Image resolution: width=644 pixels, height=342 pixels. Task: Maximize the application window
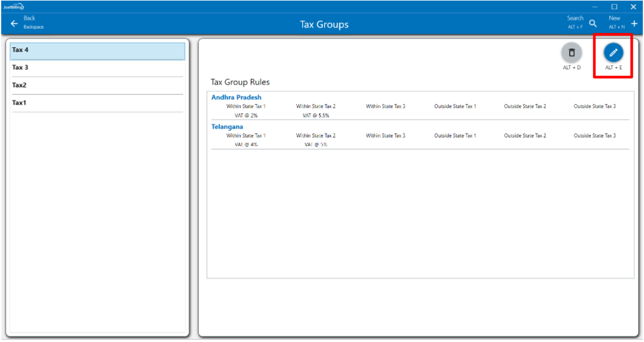click(x=614, y=7)
